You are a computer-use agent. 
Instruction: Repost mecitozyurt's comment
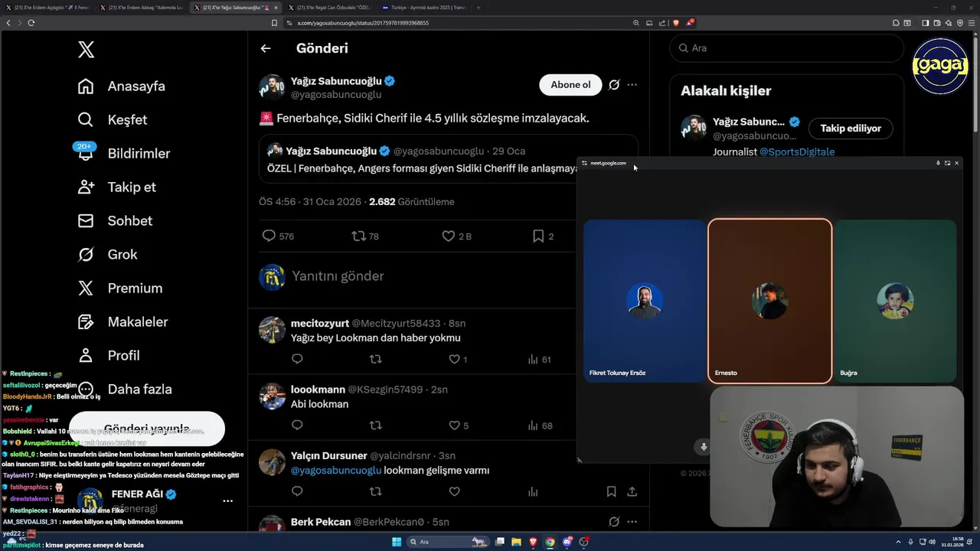pyautogui.click(x=375, y=359)
